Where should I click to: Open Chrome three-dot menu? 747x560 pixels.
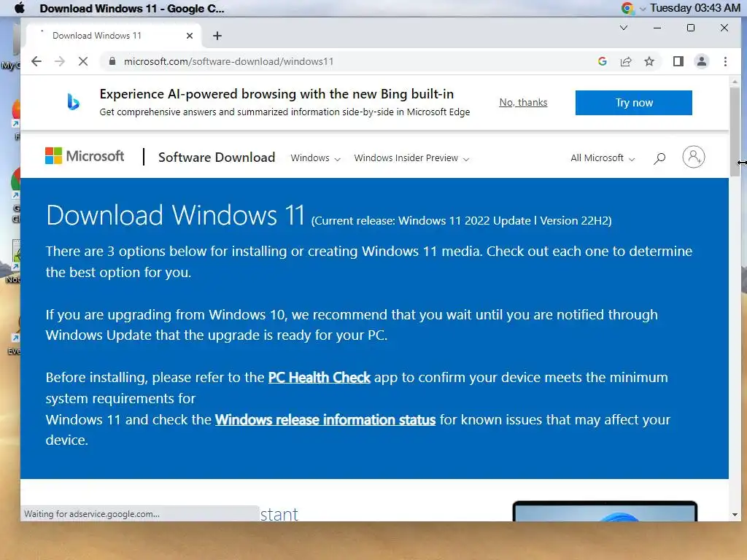725,61
